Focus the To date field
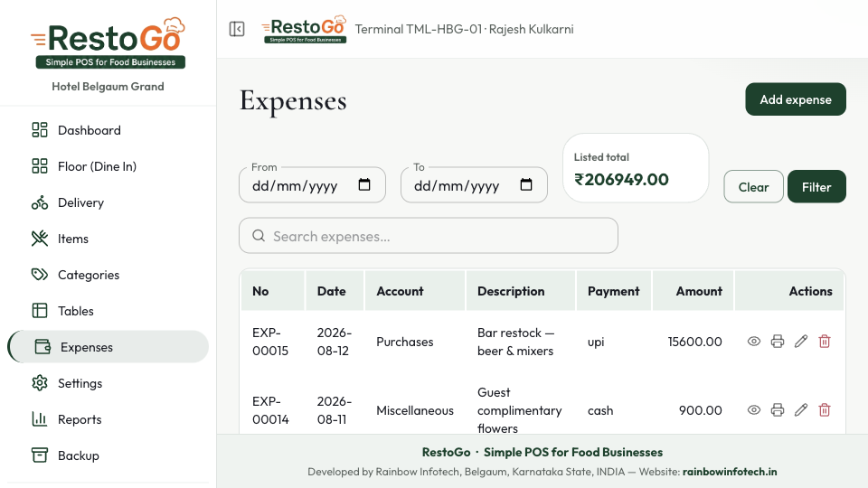Image resolution: width=868 pixels, height=488 pixels. pyautogui.click(x=474, y=185)
